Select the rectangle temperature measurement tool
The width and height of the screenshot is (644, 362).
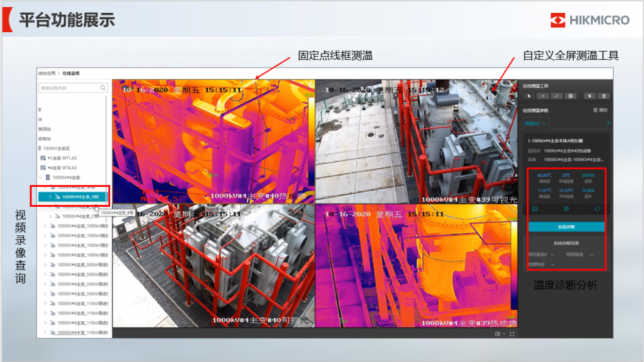[x=571, y=96]
